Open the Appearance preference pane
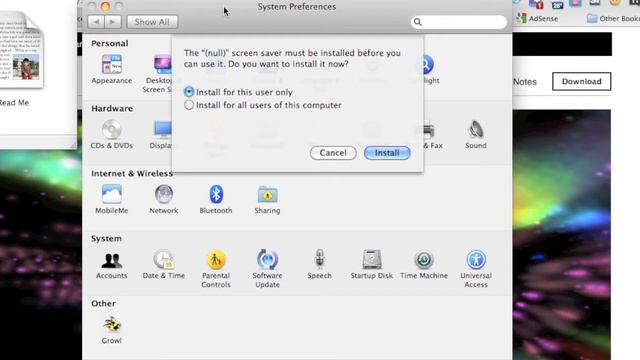Screen dimensions: 640x360 click(111, 69)
